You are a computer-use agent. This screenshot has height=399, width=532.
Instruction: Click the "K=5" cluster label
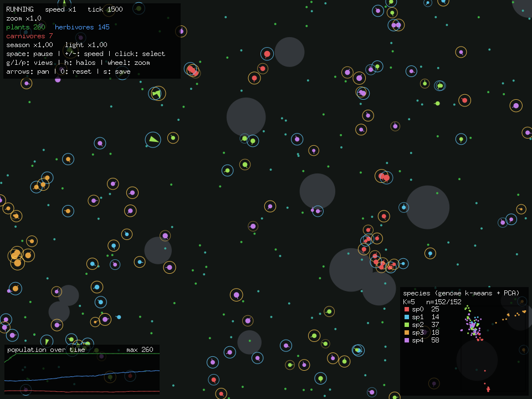pyautogui.click(x=409, y=302)
